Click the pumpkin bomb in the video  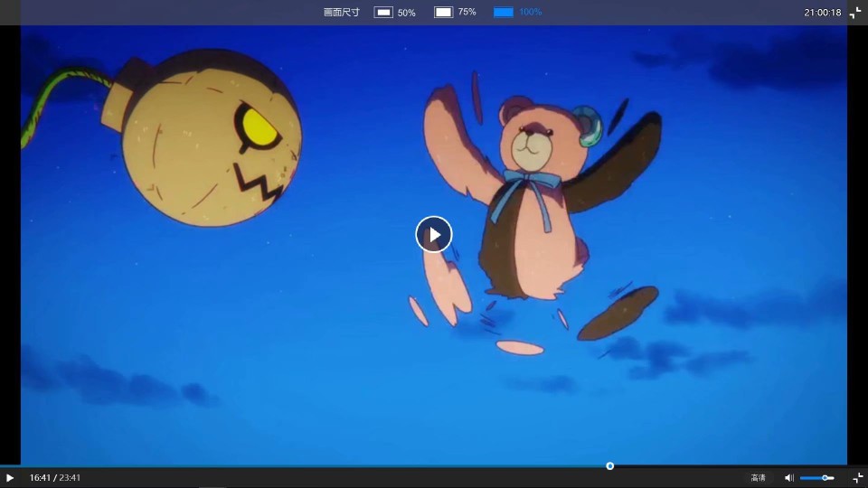coord(208,136)
